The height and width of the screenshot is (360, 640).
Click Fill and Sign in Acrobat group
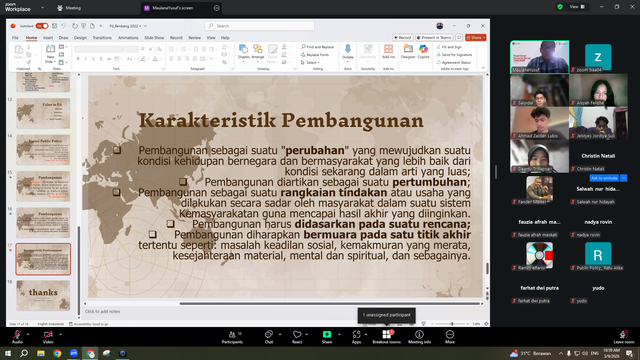pos(449,47)
